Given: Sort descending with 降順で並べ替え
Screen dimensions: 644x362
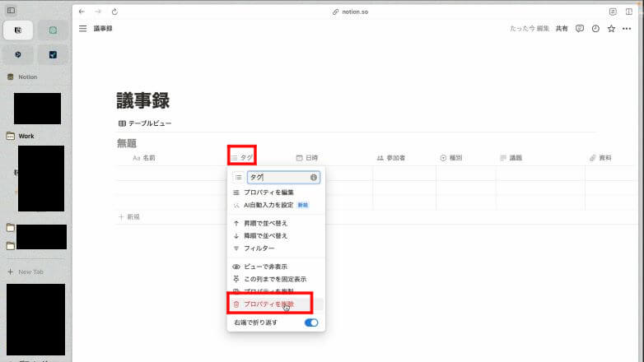Looking at the screenshot, I should pos(276,235).
